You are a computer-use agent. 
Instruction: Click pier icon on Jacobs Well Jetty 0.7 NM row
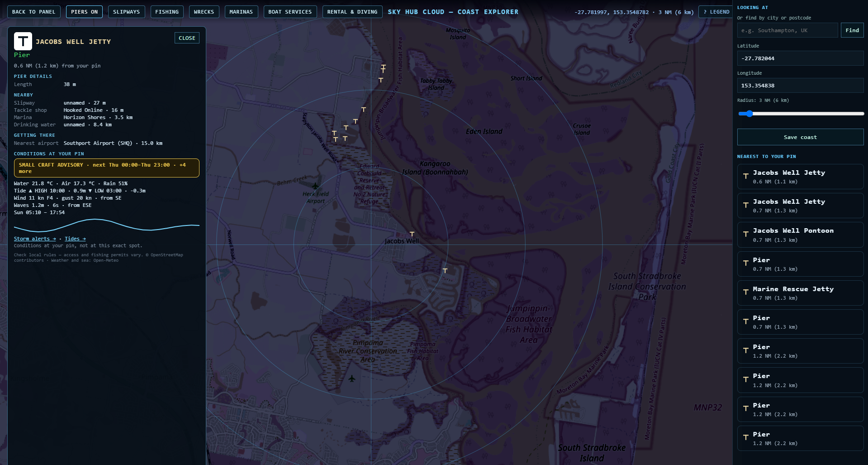tap(746, 205)
